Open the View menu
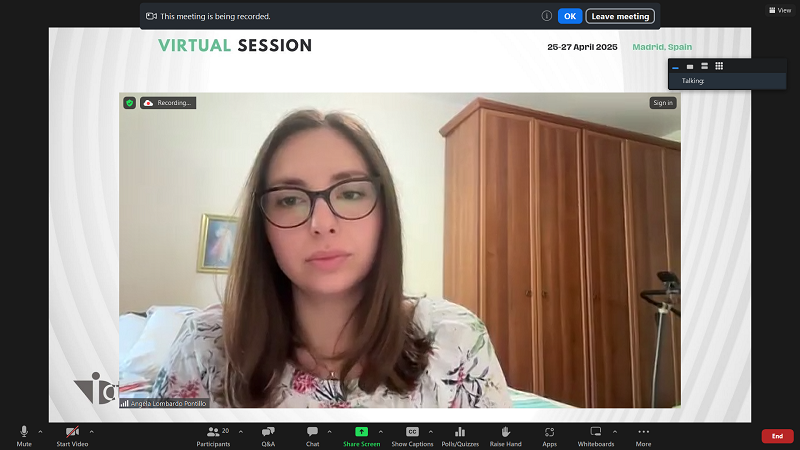The width and height of the screenshot is (800, 450). (x=779, y=10)
